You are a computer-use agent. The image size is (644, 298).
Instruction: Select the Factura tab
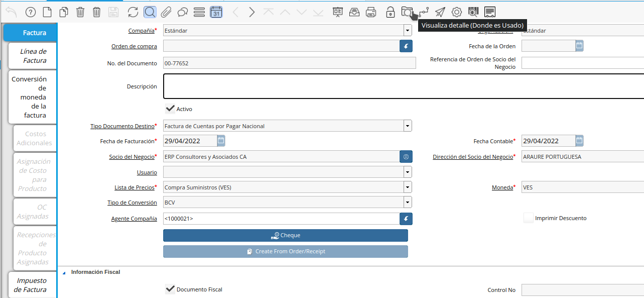point(30,33)
